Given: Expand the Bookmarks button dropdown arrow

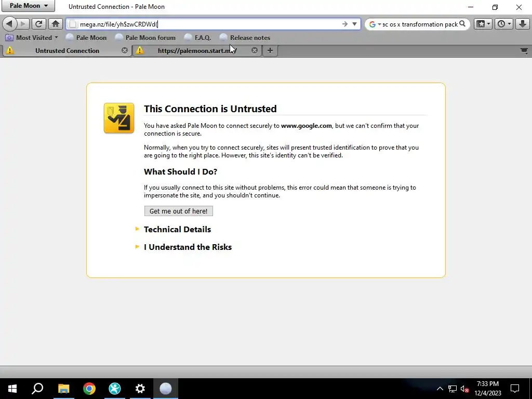Looking at the screenshot, I should click(488, 24).
